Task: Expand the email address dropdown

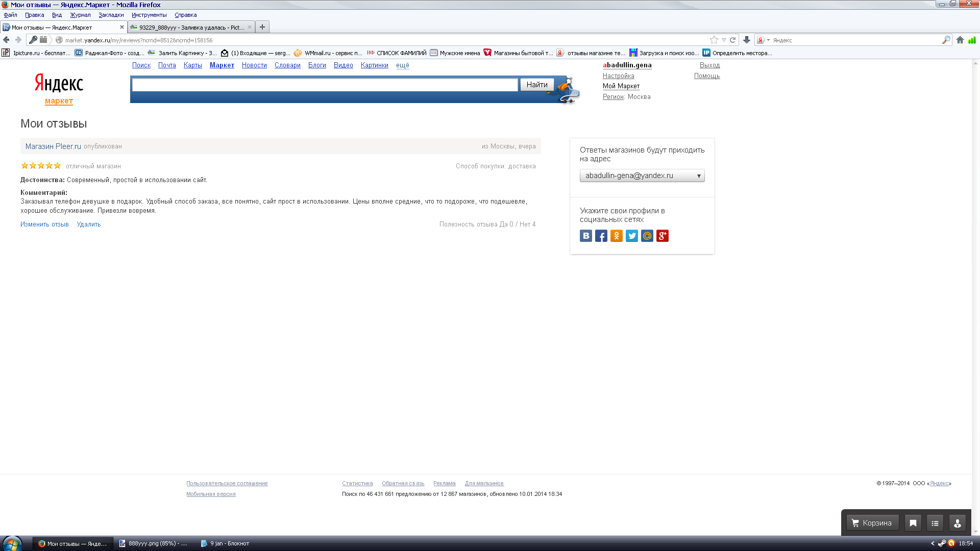Action: click(642, 176)
